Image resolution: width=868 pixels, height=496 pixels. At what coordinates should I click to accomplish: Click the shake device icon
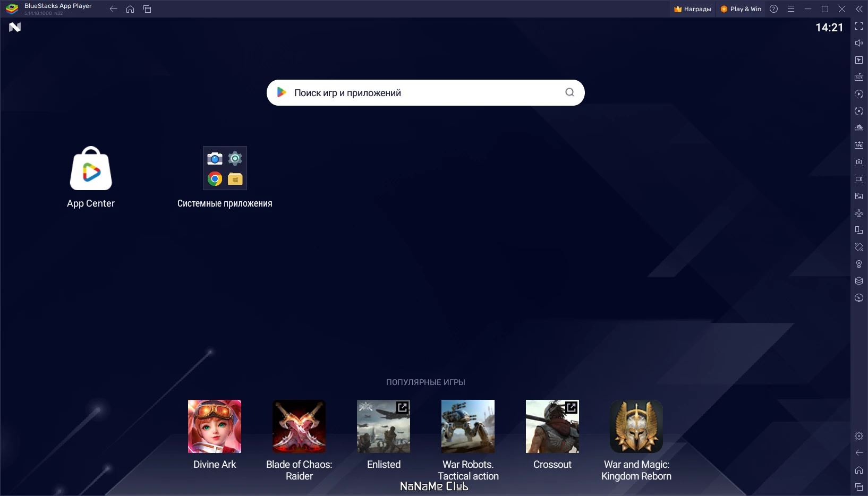coord(859,247)
